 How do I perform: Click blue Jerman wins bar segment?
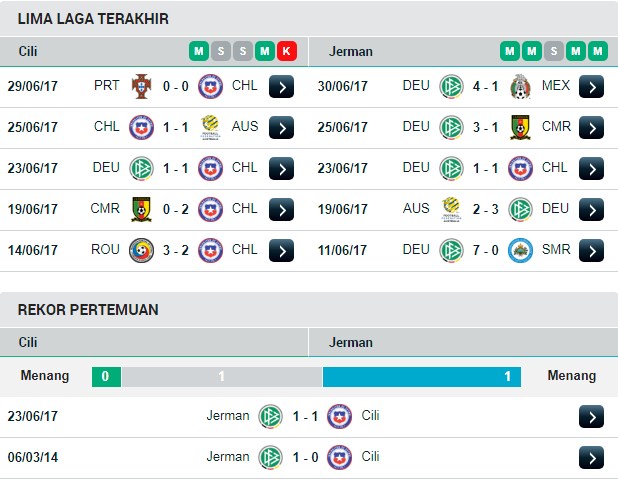[x=422, y=376]
